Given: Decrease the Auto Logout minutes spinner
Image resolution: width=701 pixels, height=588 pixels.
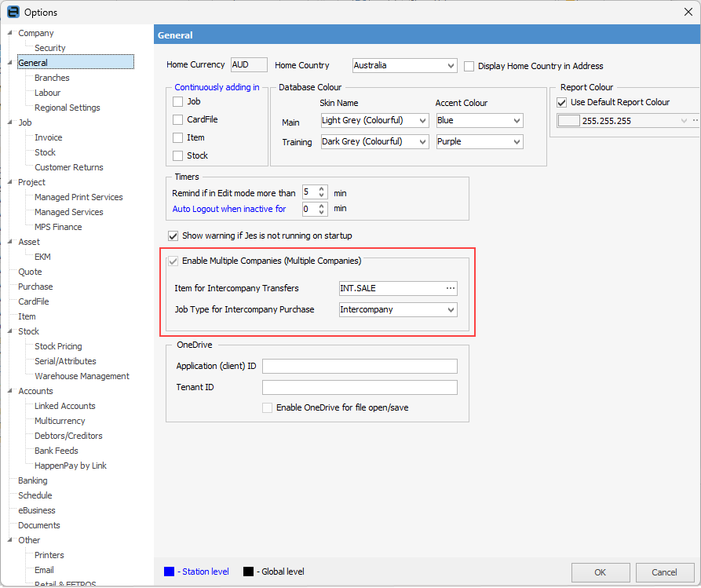Looking at the screenshot, I should point(321,212).
